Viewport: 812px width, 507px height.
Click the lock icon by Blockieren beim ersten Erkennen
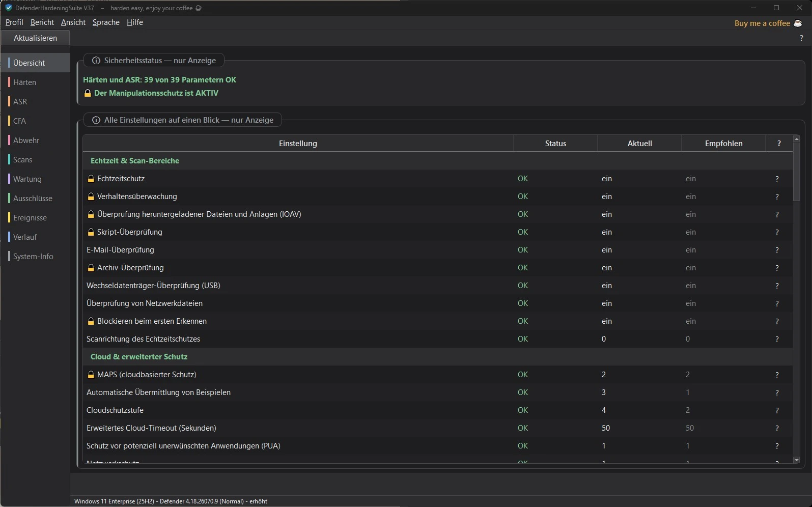[91, 321]
